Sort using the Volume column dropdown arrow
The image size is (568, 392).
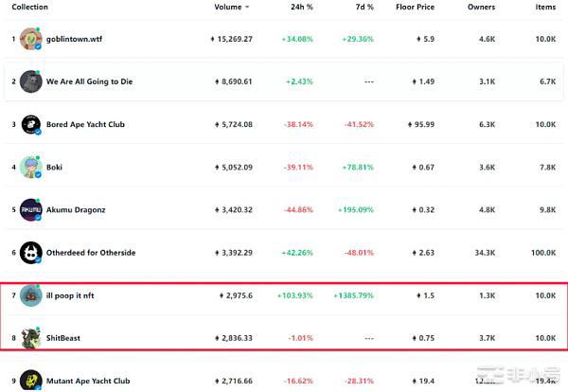[x=247, y=7]
